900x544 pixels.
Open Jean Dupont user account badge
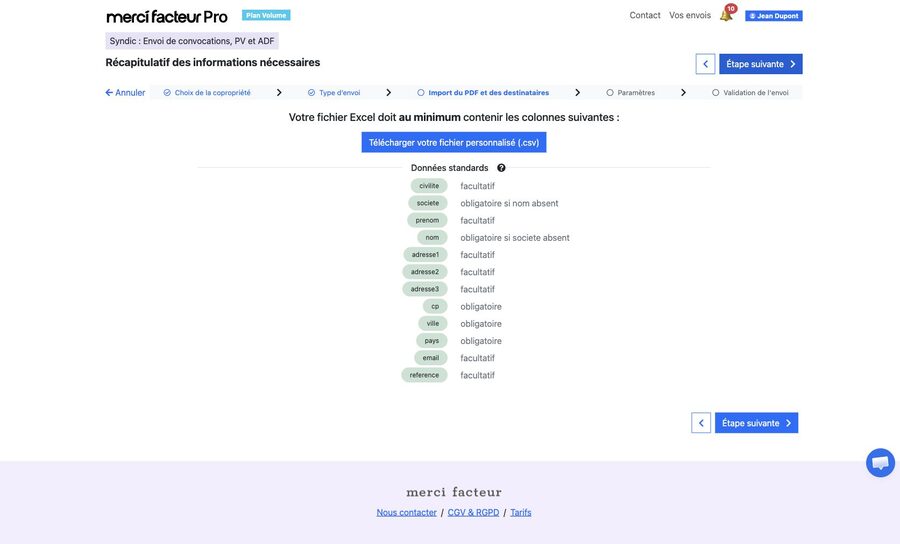click(x=774, y=15)
